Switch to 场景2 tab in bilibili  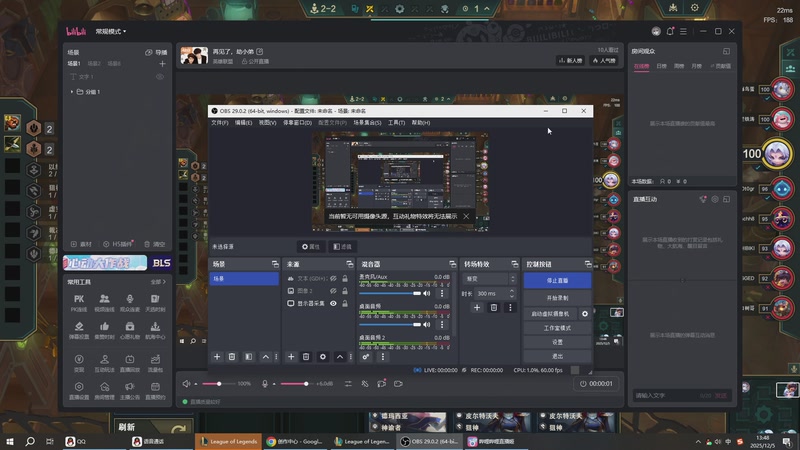(x=94, y=64)
